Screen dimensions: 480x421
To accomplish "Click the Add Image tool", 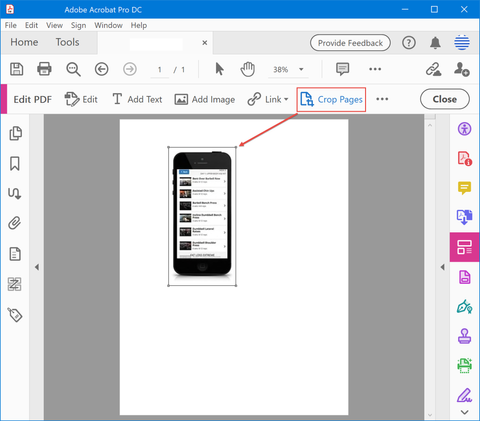I will click(204, 99).
